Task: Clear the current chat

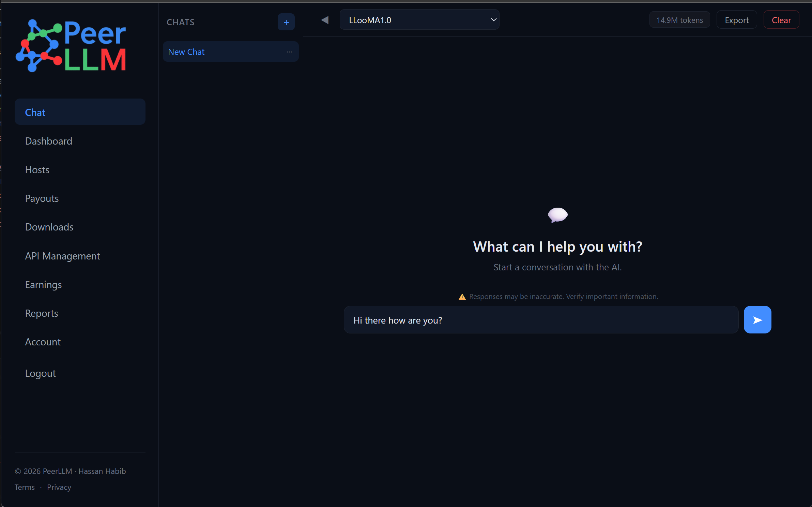Action: 781,20
